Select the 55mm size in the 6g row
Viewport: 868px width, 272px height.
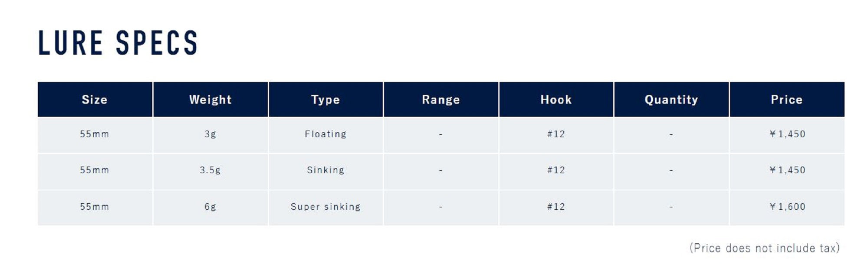pos(95,207)
